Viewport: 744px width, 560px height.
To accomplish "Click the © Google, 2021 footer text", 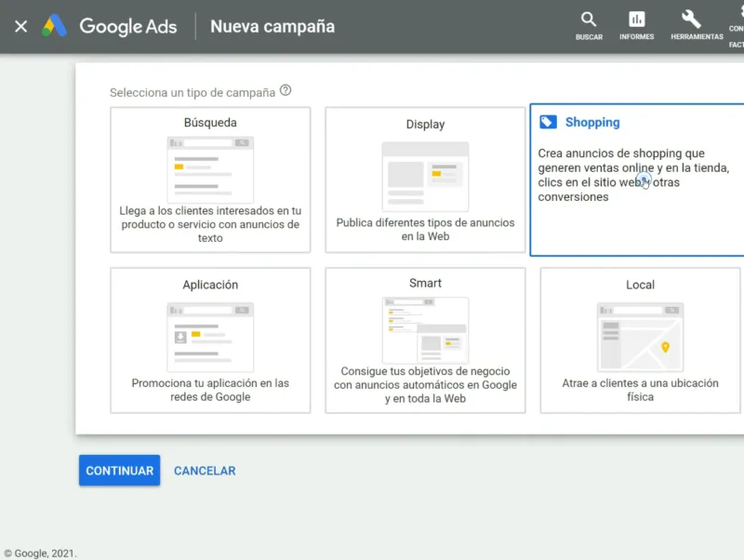I will tap(40, 553).
